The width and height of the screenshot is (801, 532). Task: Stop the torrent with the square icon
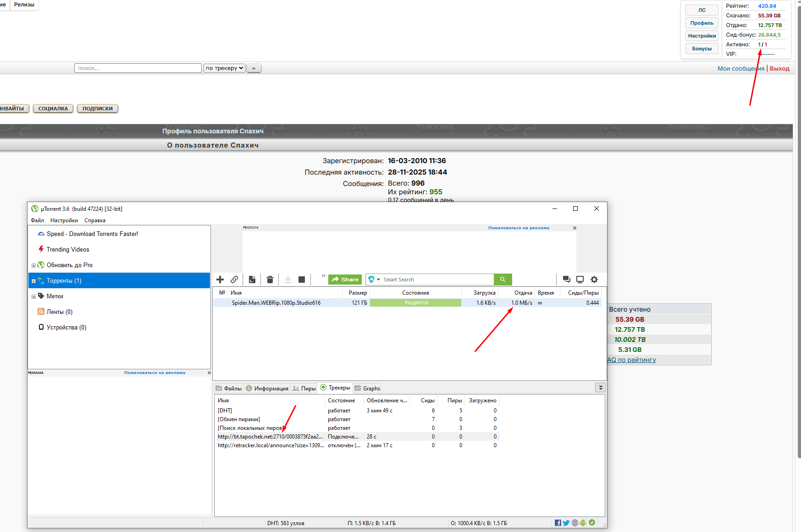[302, 280]
